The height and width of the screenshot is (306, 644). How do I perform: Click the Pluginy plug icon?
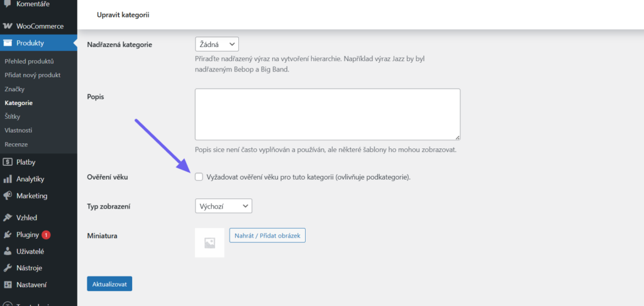coord(8,235)
